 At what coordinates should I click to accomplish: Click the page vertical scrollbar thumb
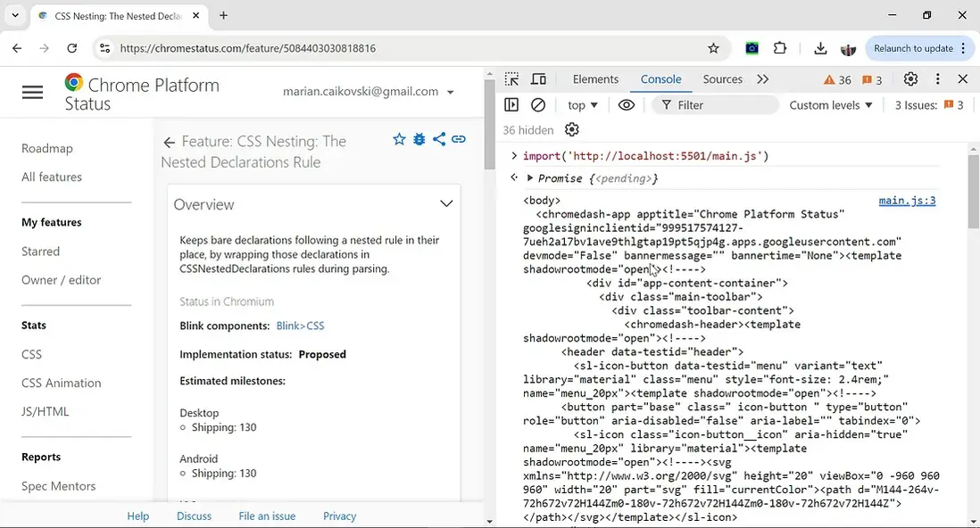[489, 124]
